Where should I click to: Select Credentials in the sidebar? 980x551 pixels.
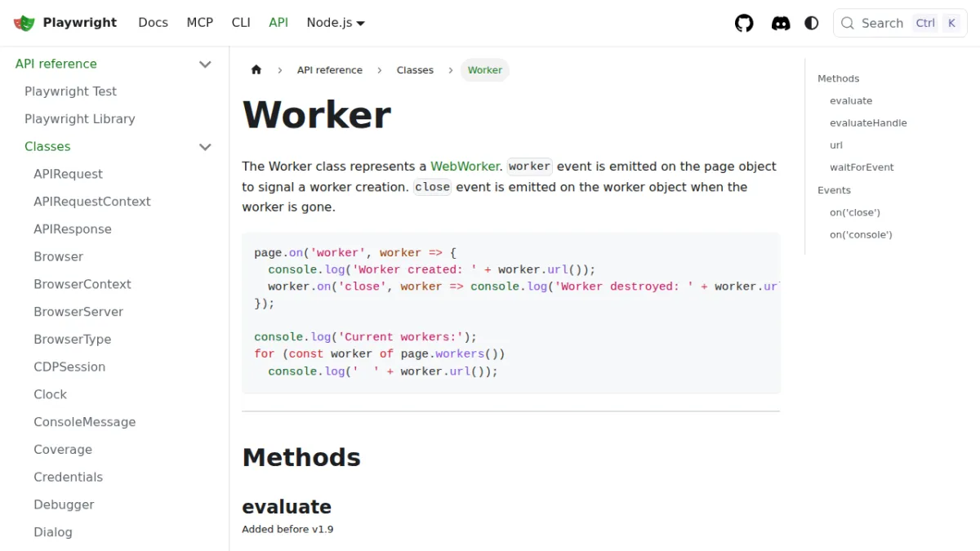tap(68, 477)
